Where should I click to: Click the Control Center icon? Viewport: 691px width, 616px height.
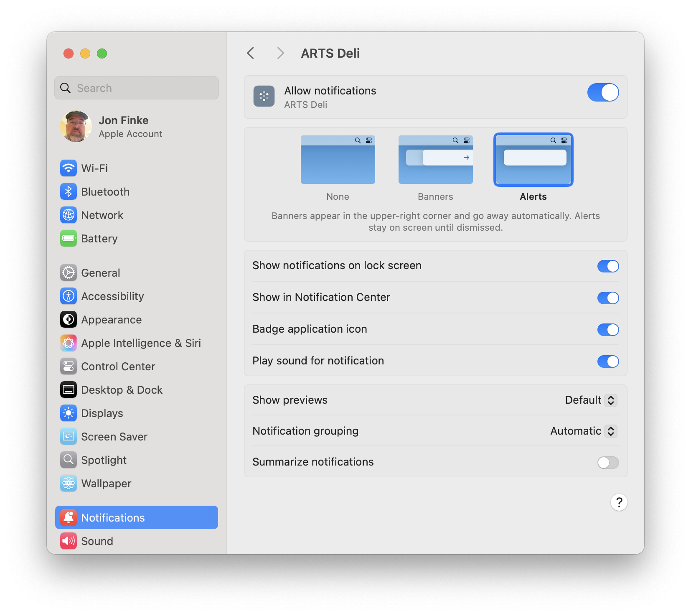click(x=69, y=367)
